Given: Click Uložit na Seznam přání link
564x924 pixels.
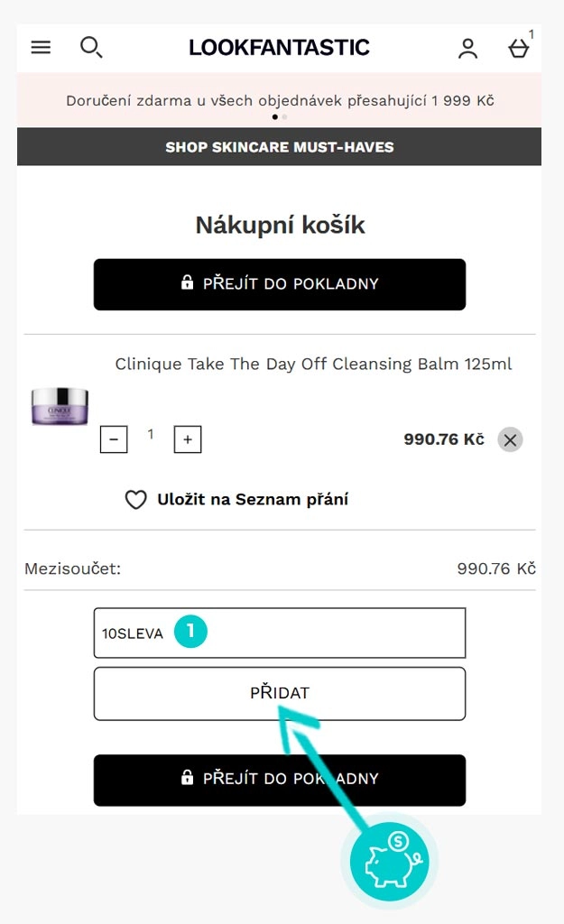Looking at the screenshot, I should point(253,499).
